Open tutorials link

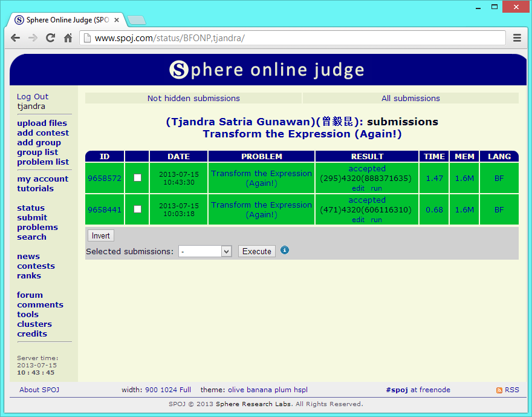pos(35,188)
